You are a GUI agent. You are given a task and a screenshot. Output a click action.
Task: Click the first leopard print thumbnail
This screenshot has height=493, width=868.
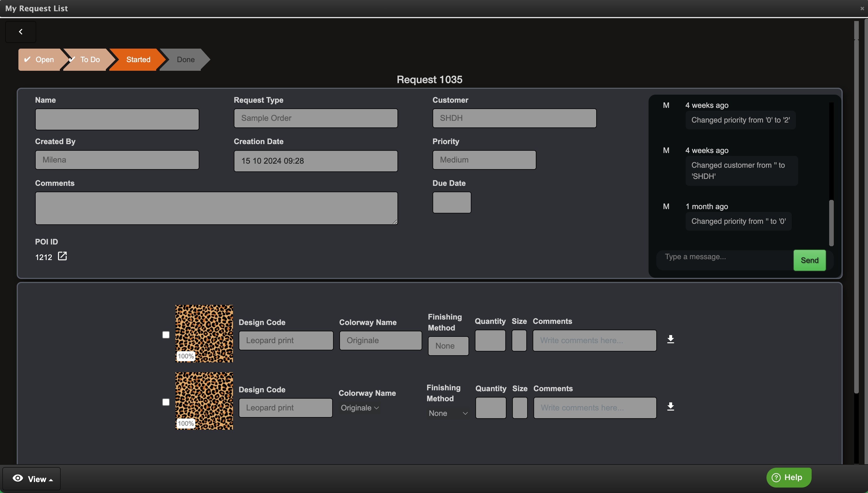pos(204,334)
